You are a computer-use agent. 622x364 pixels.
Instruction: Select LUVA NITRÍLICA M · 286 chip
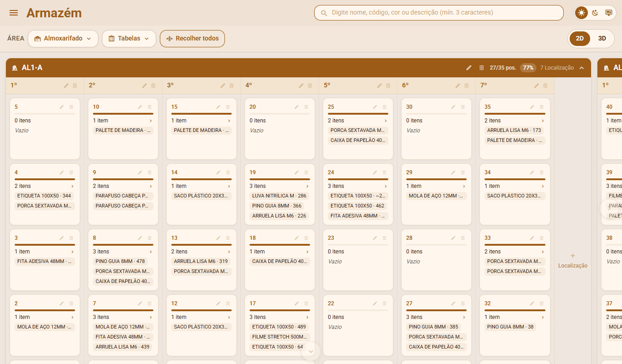(x=279, y=196)
